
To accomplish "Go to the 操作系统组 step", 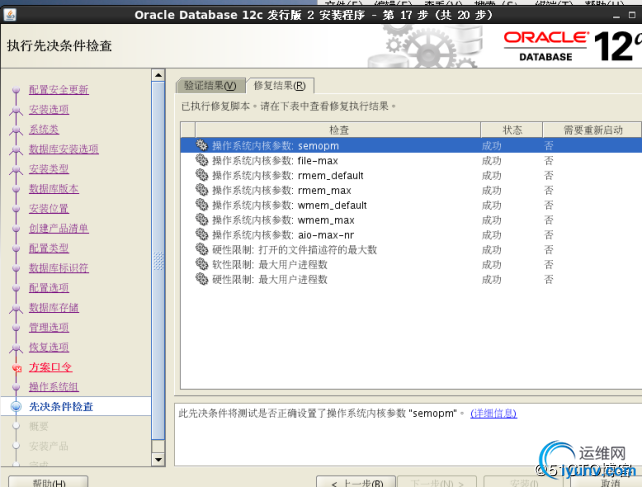I will [54, 387].
